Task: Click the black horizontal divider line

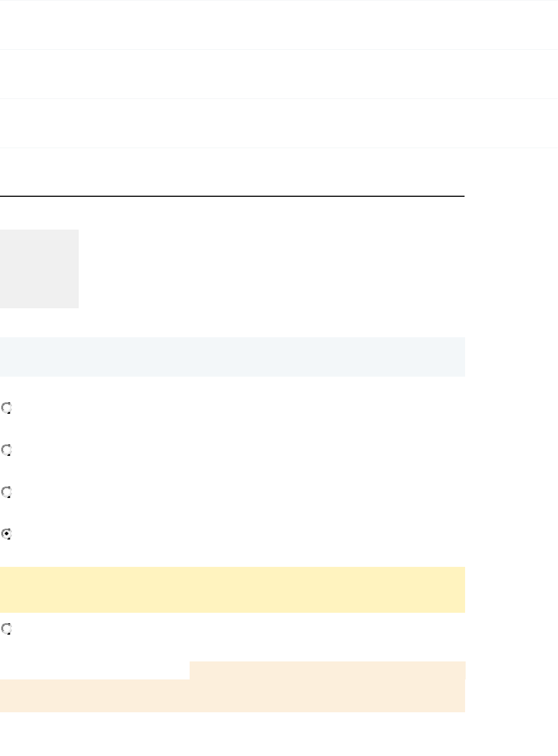Action: [x=232, y=196]
